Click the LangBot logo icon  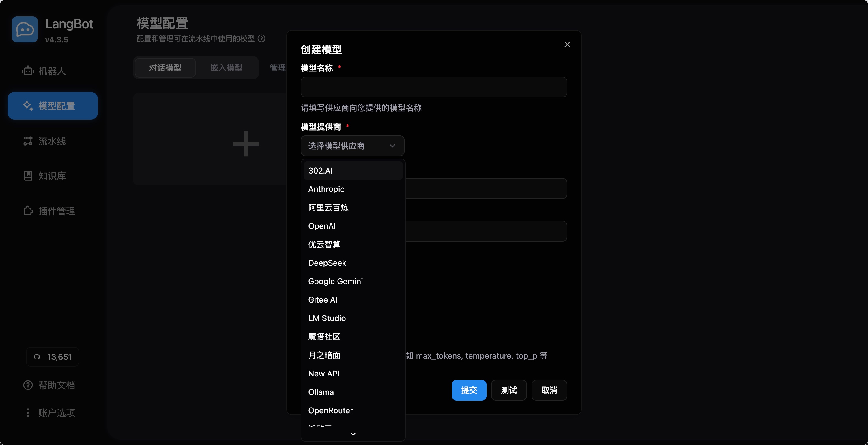[x=24, y=29]
